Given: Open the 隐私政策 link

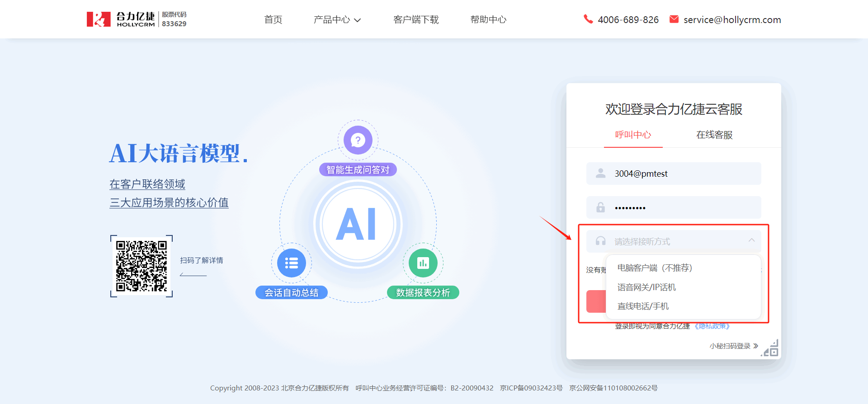Looking at the screenshot, I should [x=712, y=326].
